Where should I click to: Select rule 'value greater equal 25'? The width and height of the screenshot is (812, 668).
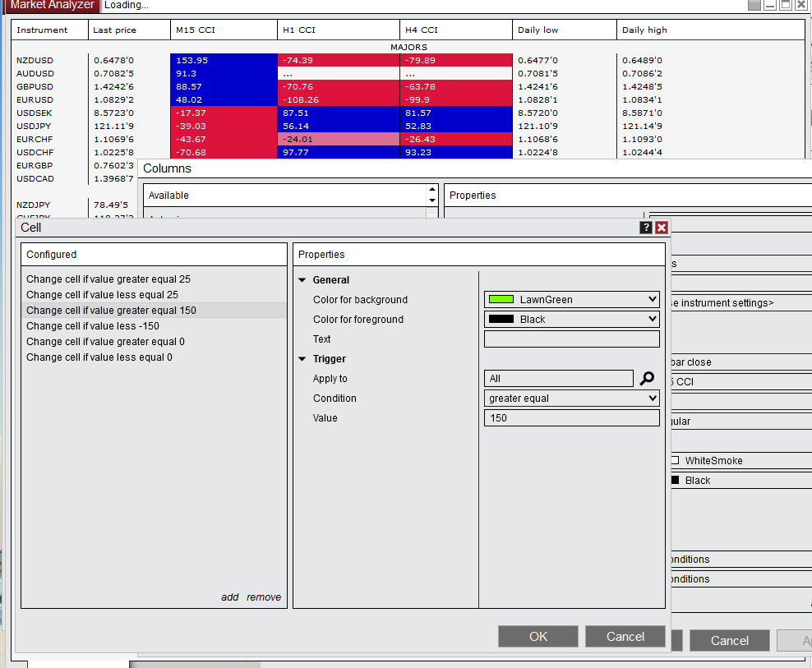154,279
